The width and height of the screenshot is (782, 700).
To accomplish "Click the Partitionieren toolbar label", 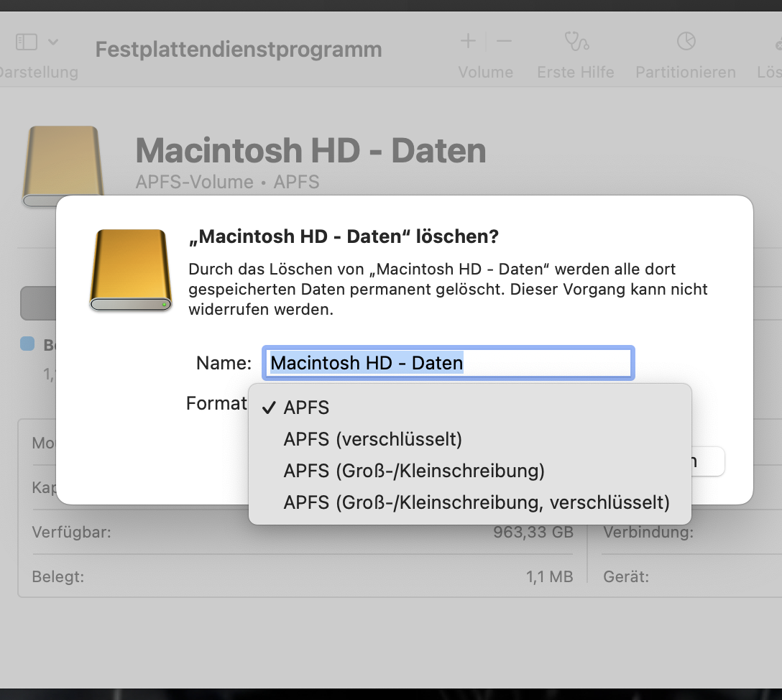I will point(686,73).
